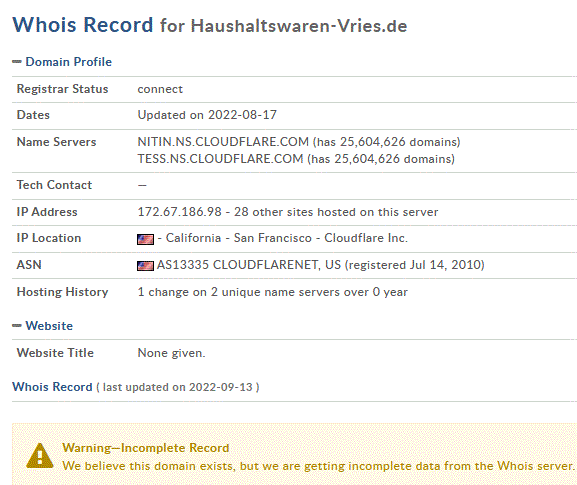Image resolution: width=577 pixels, height=485 pixels.
Task: Click the Whois Record heading near bottom
Action: click(52, 387)
